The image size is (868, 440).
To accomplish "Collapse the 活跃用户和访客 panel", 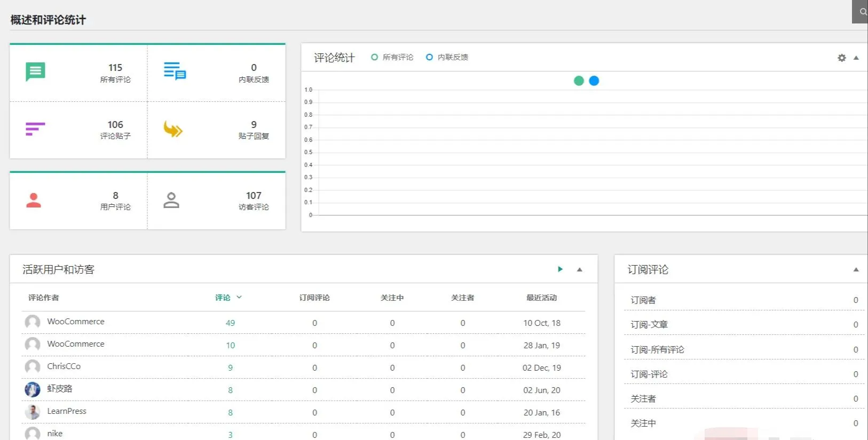I will pos(580,269).
